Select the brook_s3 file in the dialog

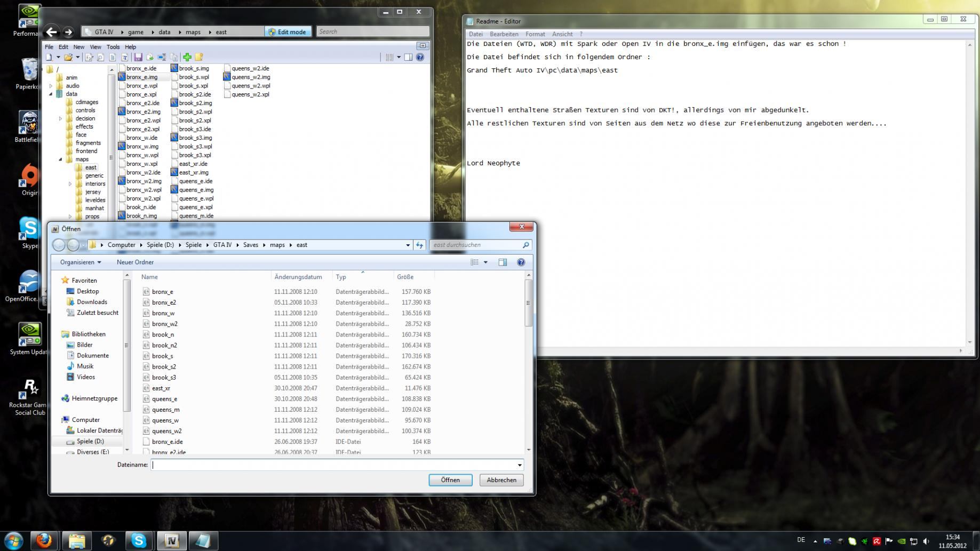[164, 378]
